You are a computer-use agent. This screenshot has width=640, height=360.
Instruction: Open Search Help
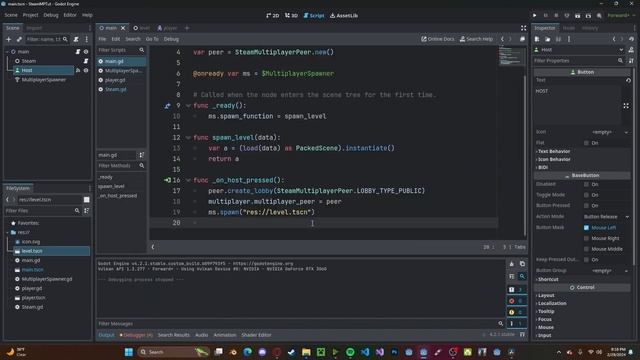point(476,39)
